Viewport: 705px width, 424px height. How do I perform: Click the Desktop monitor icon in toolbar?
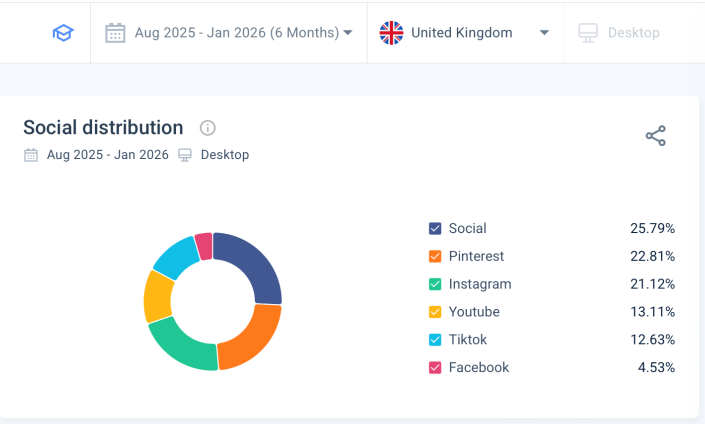(588, 33)
